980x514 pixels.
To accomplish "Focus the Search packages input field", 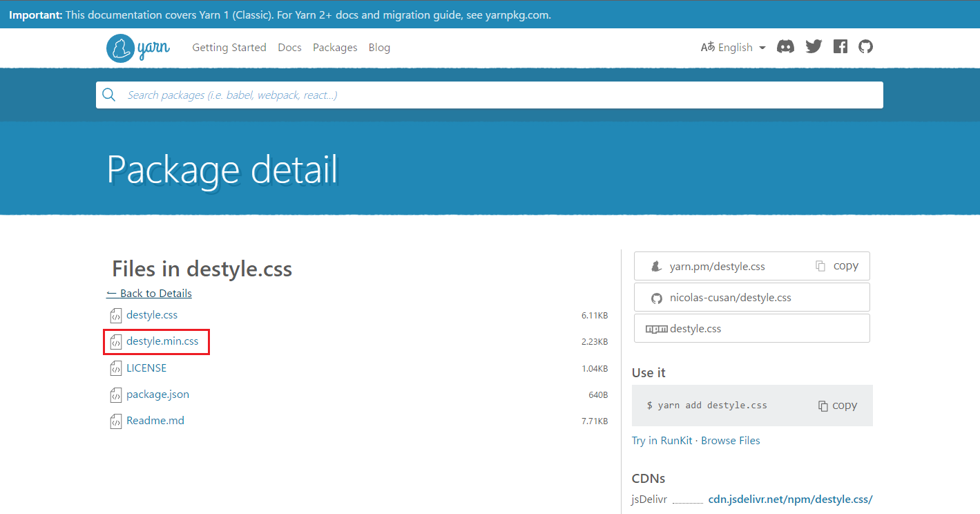I will pyautogui.click(x=497, y=95).
